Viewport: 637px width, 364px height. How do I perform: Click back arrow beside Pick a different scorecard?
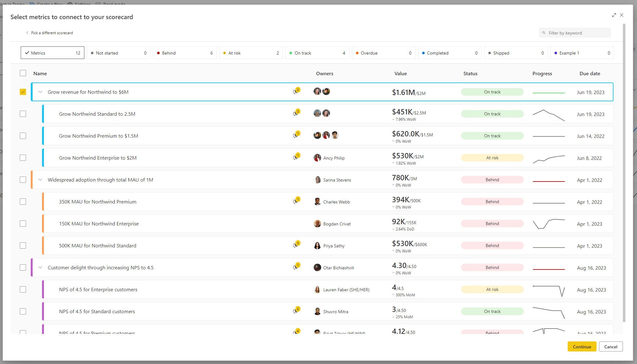[x=27, y=33]
